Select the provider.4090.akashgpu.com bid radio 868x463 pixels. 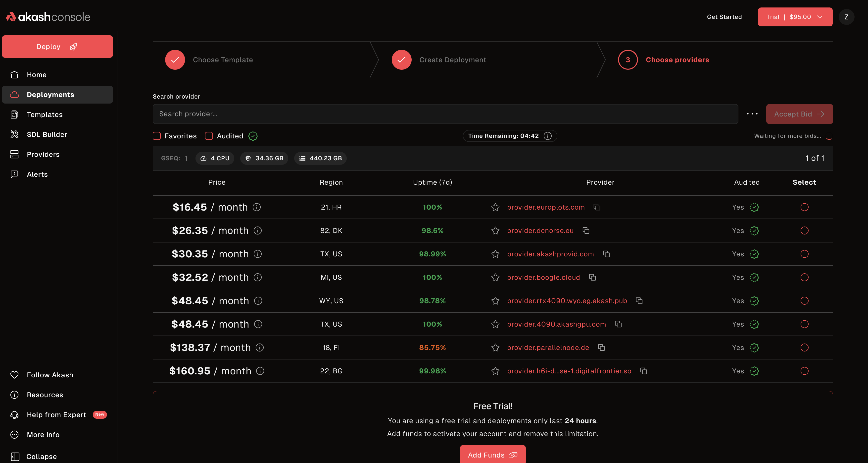click(x=804, y=324)
